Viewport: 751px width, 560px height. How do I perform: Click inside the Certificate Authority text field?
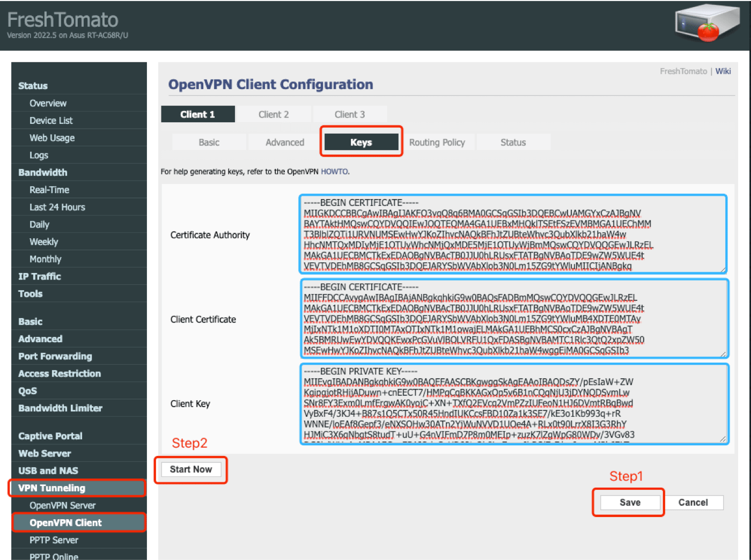(x=512, y=234)
